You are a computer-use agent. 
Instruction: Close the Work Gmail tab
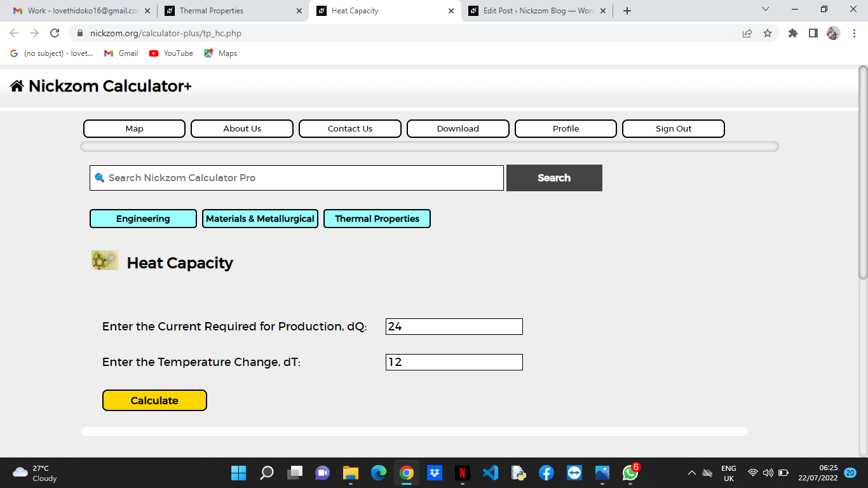pos(147,11)
